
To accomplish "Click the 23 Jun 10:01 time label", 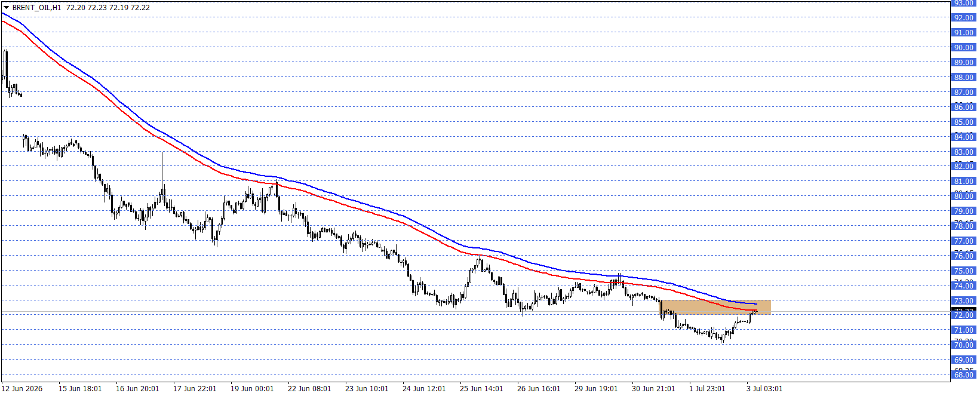I will (367, 389).
